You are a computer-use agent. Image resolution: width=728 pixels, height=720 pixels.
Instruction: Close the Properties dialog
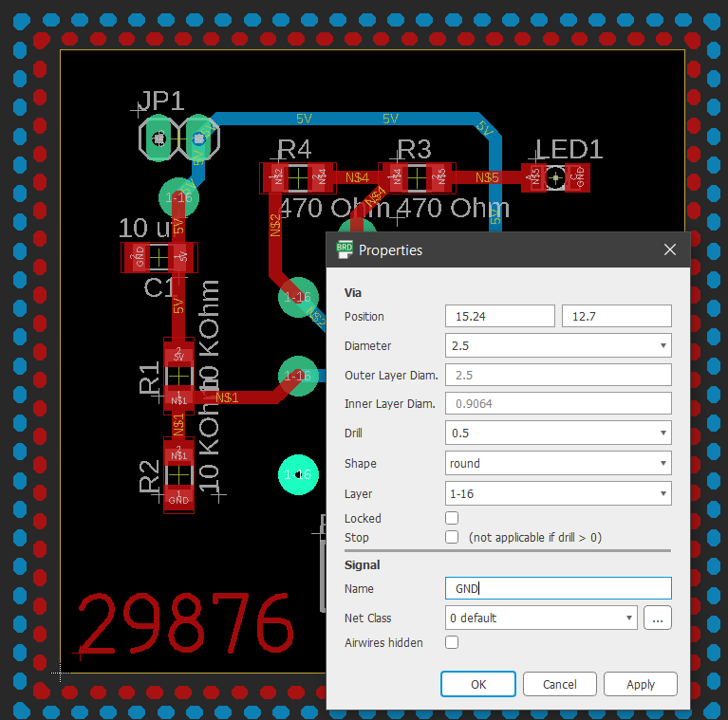point(670,249)
